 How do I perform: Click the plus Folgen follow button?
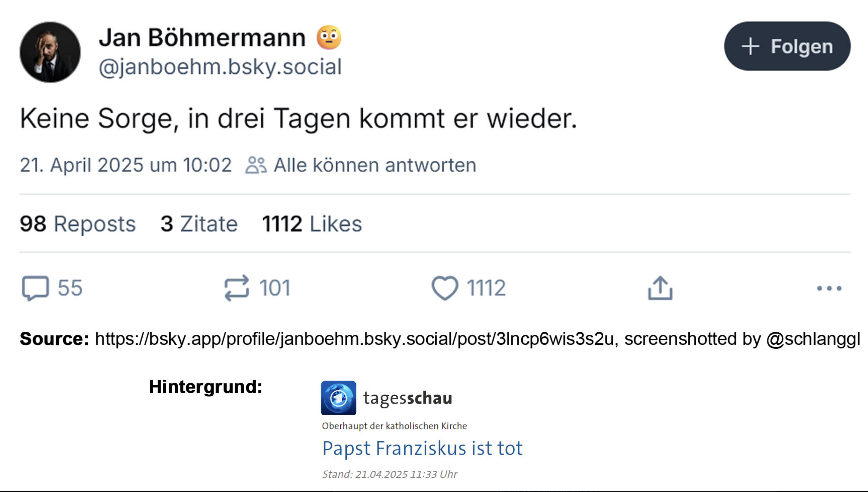(x=787, y=46)
